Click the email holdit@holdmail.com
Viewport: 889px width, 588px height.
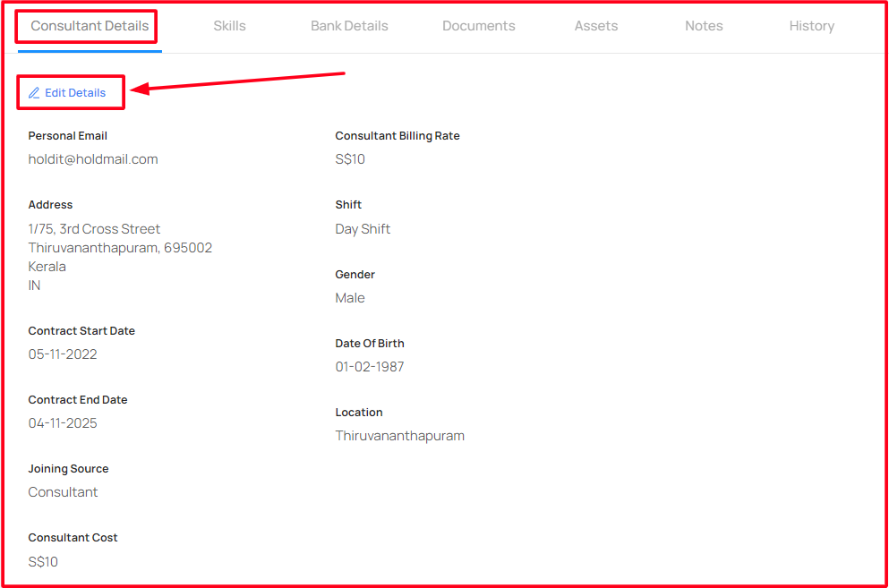click(x=93, y=159)
